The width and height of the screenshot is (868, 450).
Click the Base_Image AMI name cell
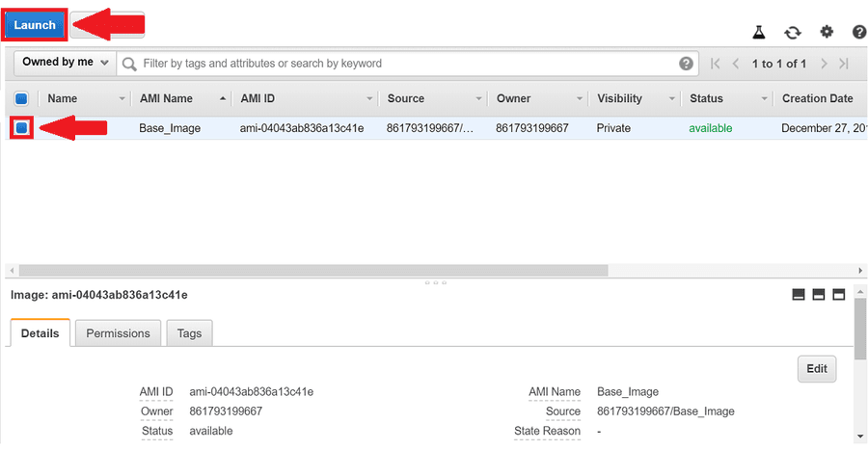(170, 128)
